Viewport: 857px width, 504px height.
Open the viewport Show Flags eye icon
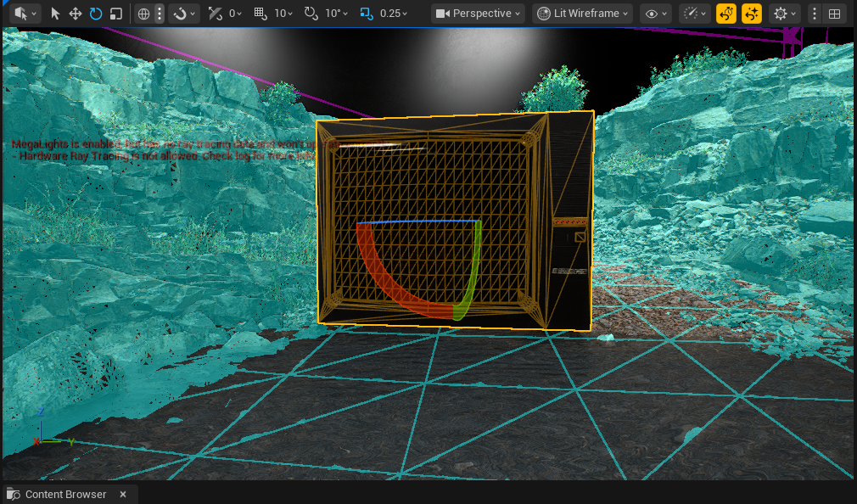[652, 14]
